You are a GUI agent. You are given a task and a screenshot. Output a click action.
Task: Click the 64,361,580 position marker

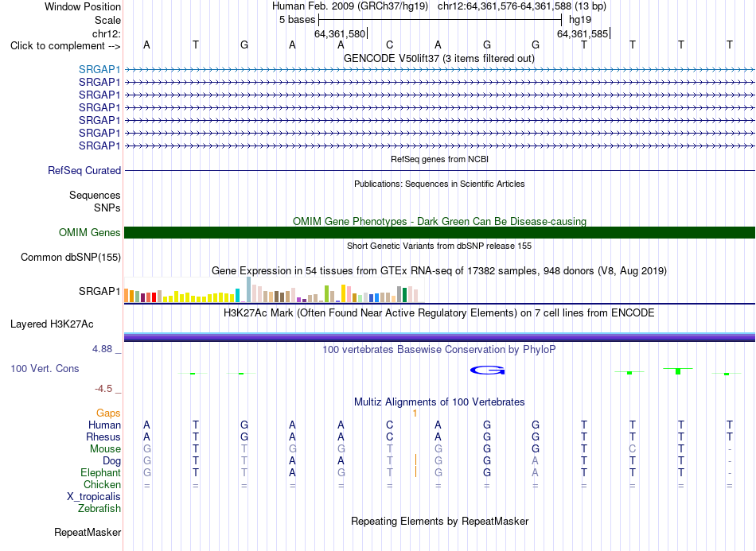point(340,33)
